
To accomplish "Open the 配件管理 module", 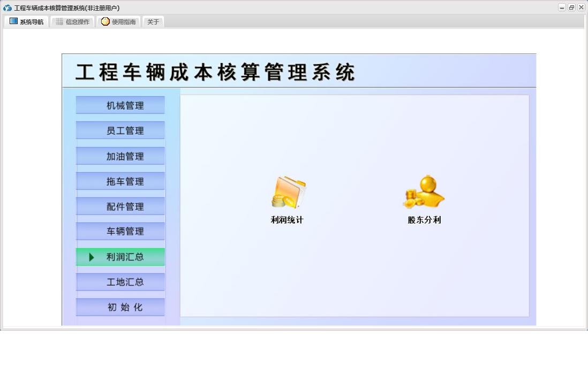I will click(x=120, y=206).
